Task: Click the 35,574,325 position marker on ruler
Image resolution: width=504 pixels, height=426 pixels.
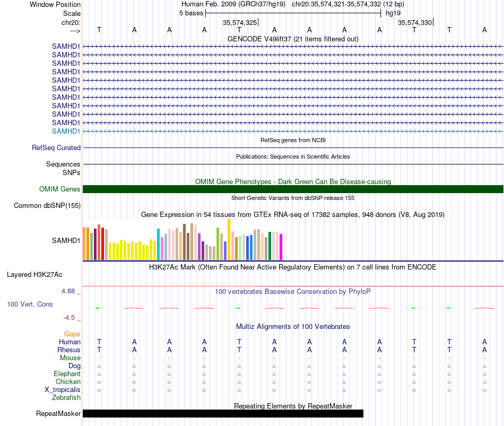Action: [240, 22]
